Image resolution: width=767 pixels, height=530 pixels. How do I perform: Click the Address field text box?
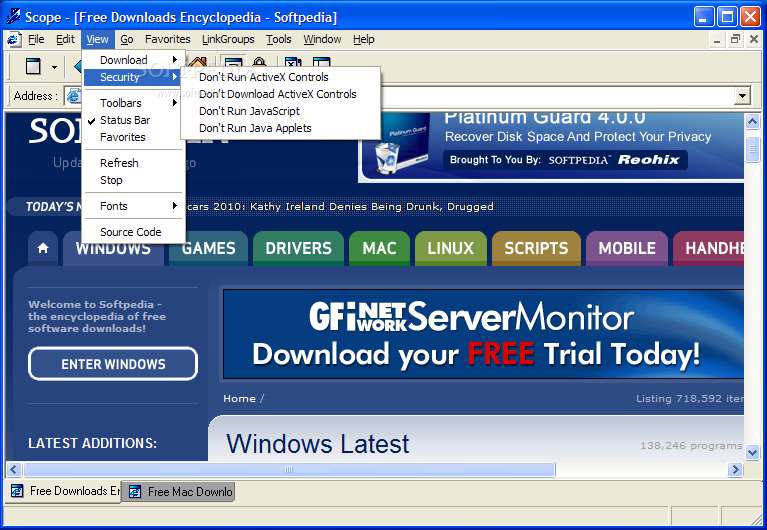point(408,96)
